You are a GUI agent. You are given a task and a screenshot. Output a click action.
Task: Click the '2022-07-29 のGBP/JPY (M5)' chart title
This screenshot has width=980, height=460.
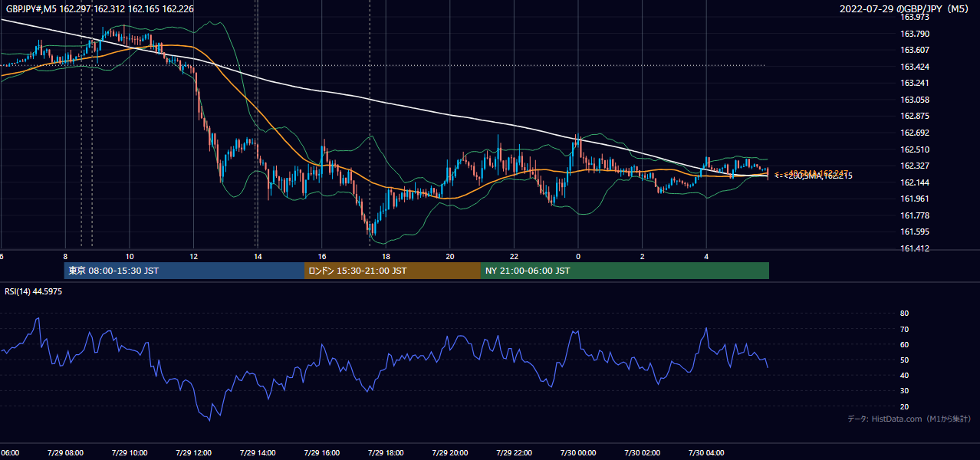906,8
